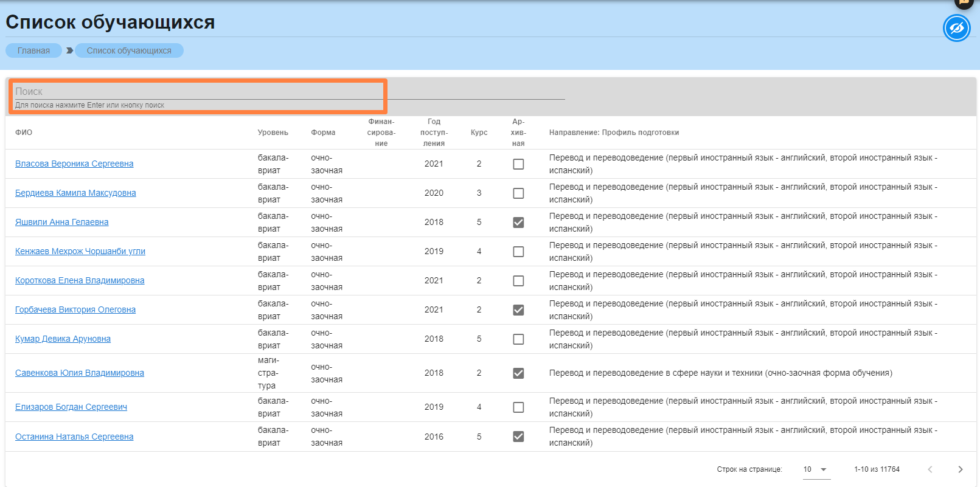The height and width of the screenshot is (487, 980).
Task: Uncheck archive box for Горбачева Виктория Олеговна
Action: [x=518, y=310]
